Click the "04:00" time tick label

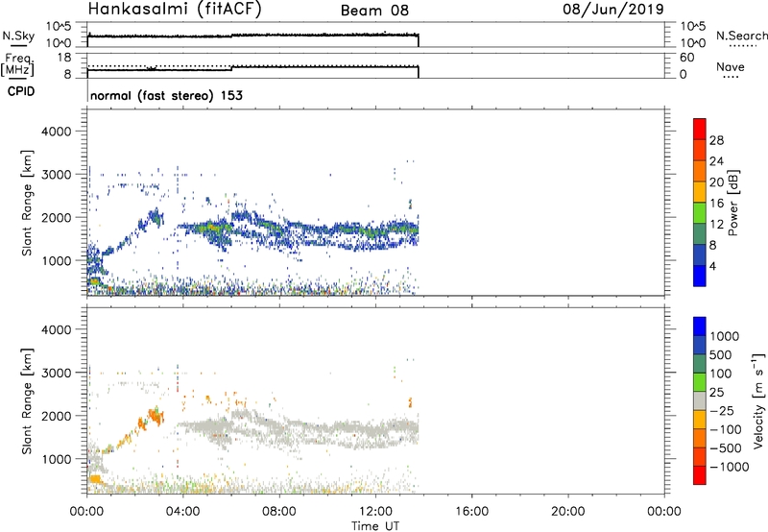[182, 512]
